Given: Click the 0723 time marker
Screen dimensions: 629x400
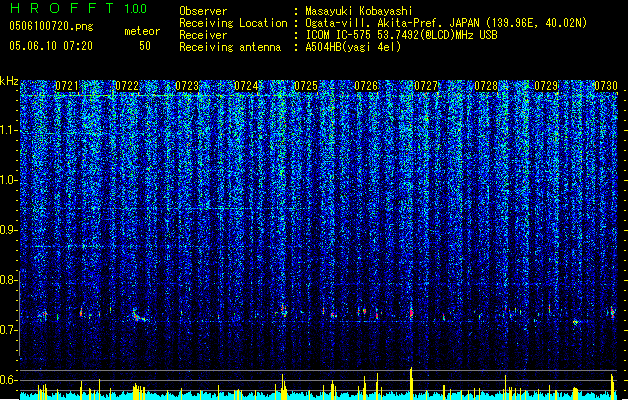Looking at the screenshot, I should point(187,86).
